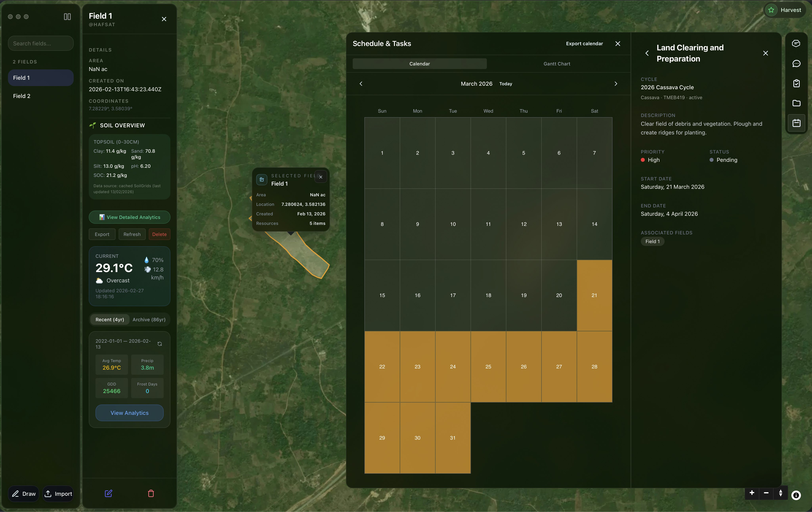Open the Import tool
Image resolution: width=812 pixels, height=512 pixels.
(58, 493)
